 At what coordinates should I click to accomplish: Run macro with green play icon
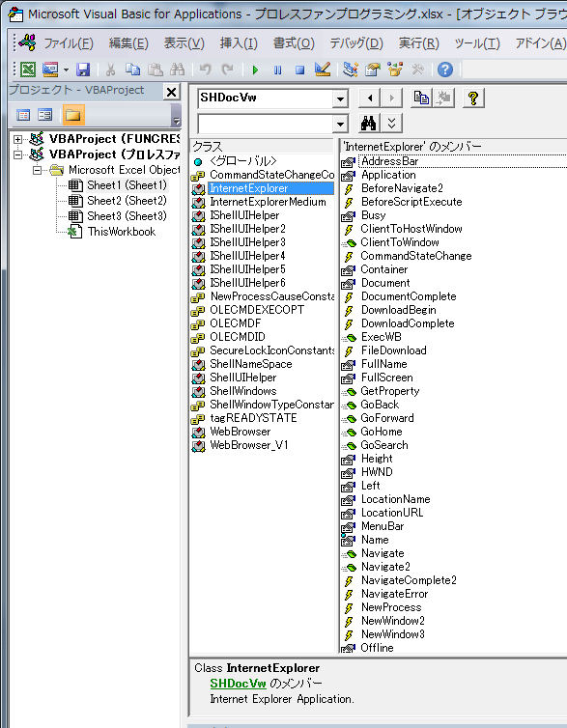coord(255,70)
